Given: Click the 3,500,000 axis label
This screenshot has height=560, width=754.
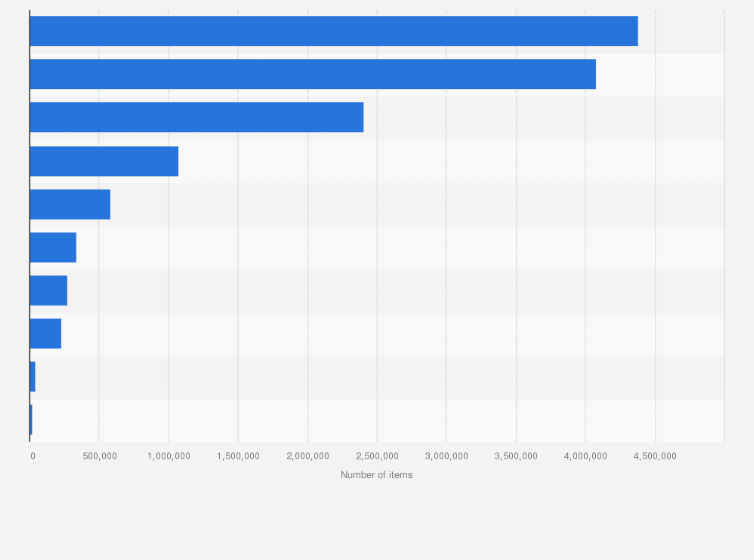Looking at the screenshot, I should pyautogui.click(x=516, y=456).
